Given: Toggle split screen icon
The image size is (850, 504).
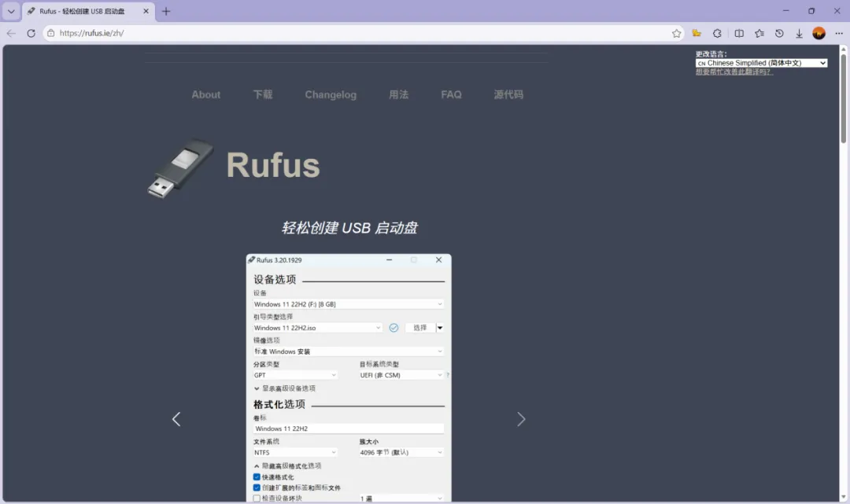Looking at the screenshot, I should pyautogui.click(x=739, y=33).
